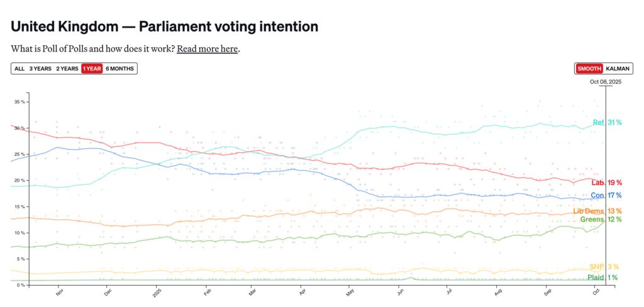Select the 1 YEAR time range
Viewport: 644px width, 307px height.
click(92, 69)
